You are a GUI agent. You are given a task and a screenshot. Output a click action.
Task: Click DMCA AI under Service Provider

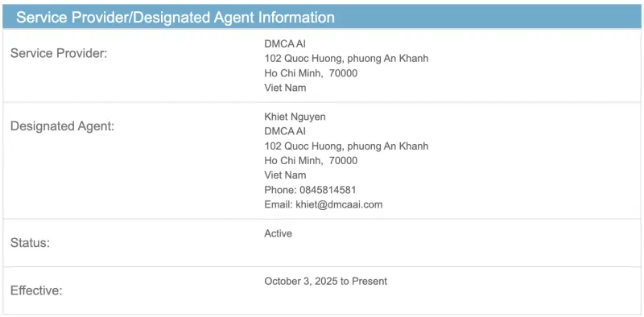click(x=285, y=43)
